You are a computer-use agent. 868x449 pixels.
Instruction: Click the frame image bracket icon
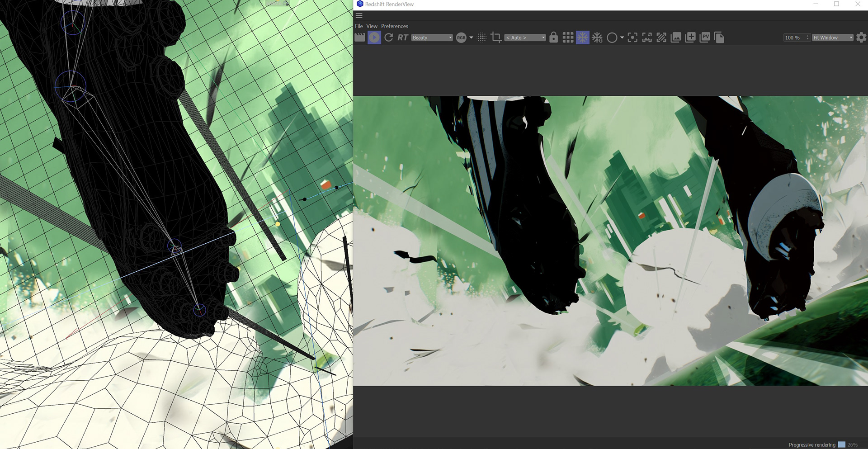click(647, 38)
